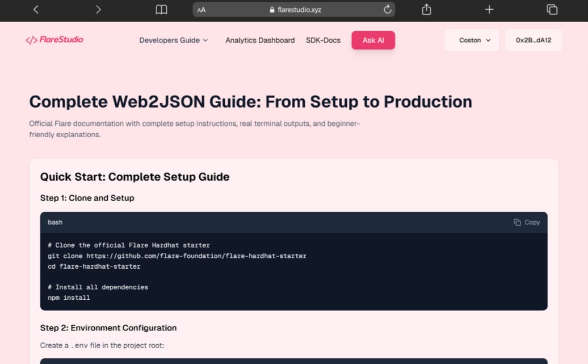Click 'Quick Start: Complete Setup Guide' heading
This screenshot has width=588, height=364.
point(135,177)
